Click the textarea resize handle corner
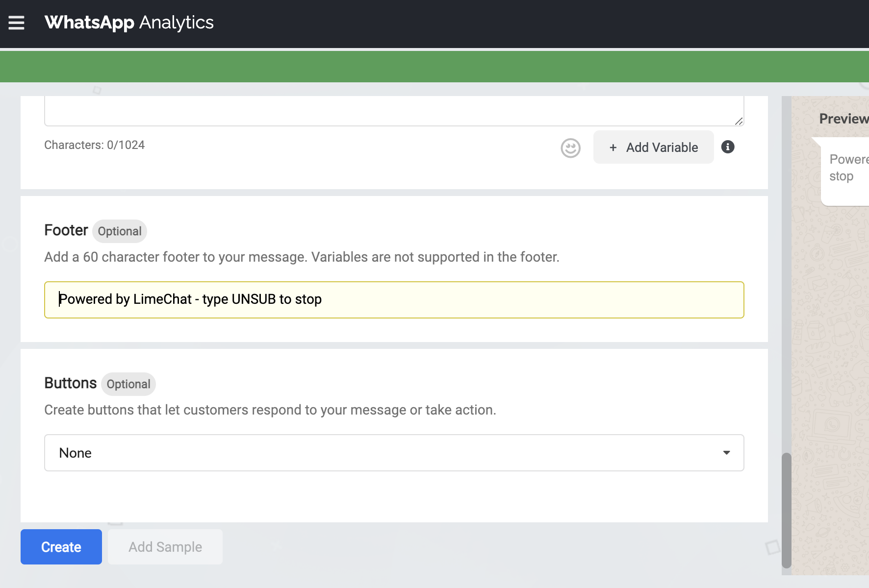The image size is (869, 588). pyautogui.click(x=739, y=121)
